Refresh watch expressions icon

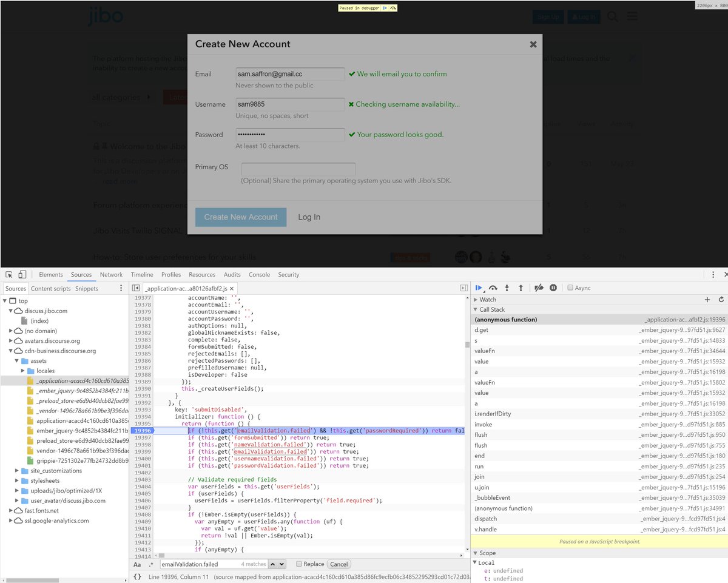click(x=721, y=300)
